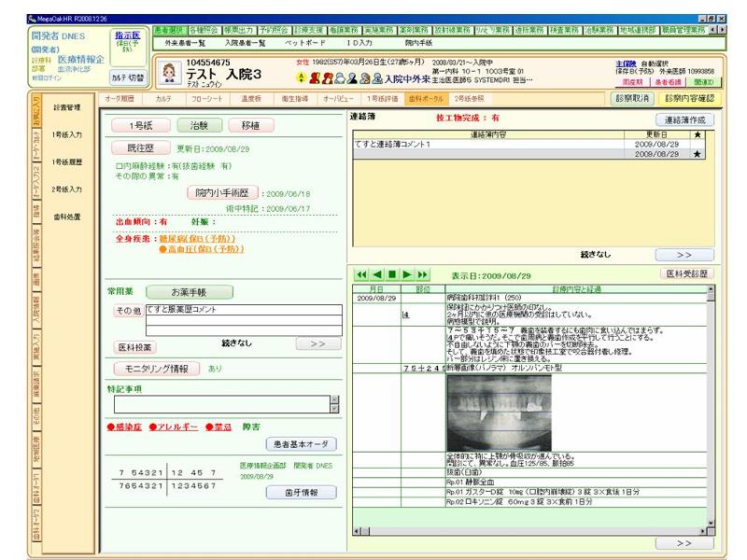
Task: Click the red アレルギー indicator
Action: point(176,428)
